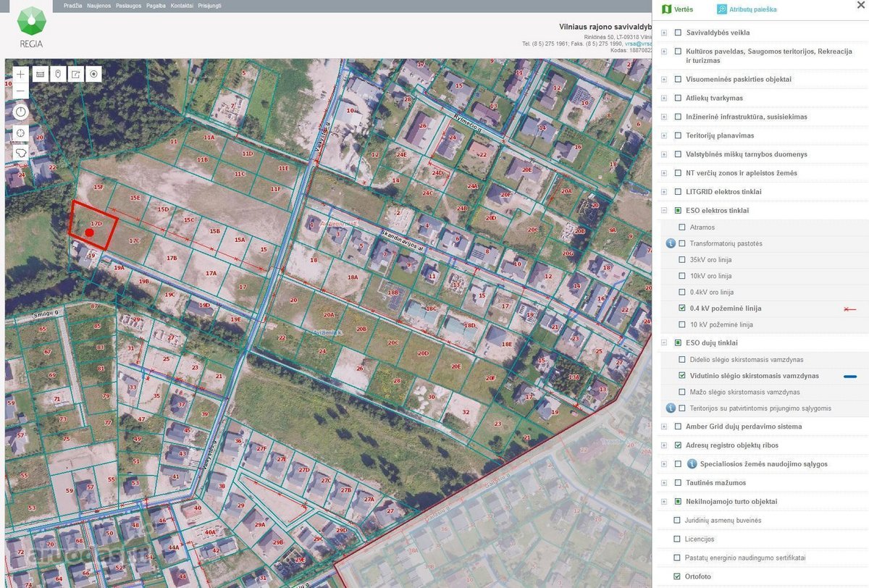Disable the Ortofoto layer checkbox

pos(678,577)
